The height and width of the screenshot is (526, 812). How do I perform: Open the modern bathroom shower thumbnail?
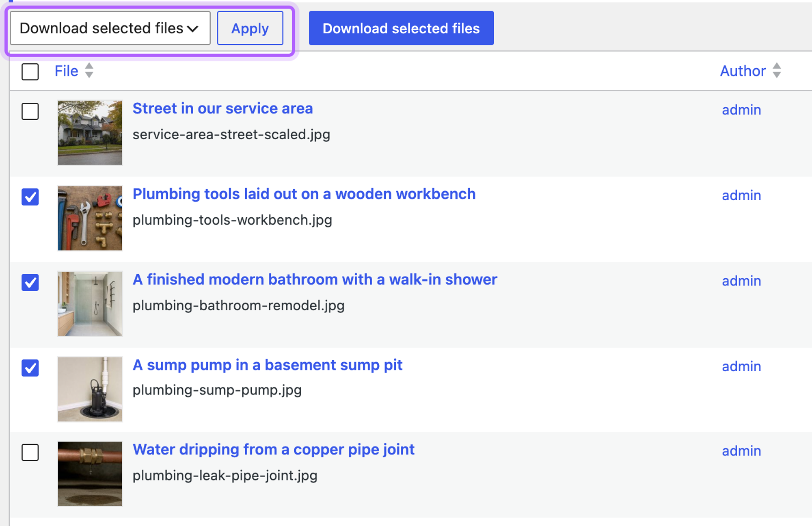pos(90,304)
